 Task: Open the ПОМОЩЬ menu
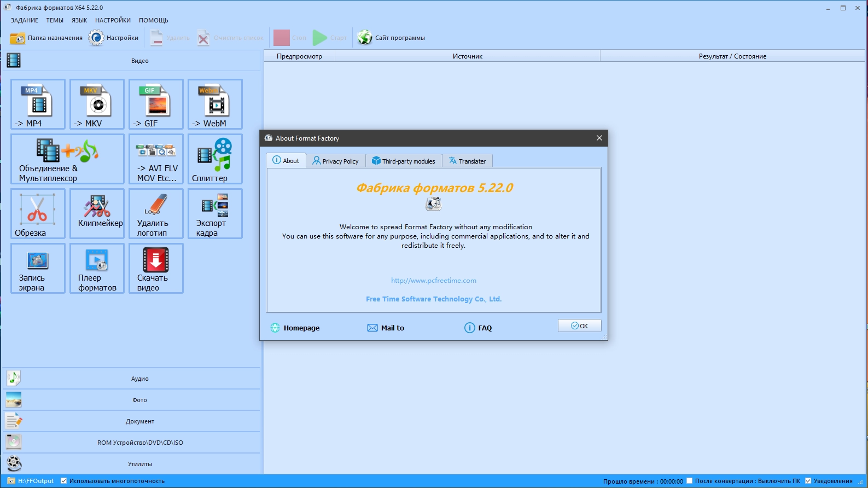154,20
